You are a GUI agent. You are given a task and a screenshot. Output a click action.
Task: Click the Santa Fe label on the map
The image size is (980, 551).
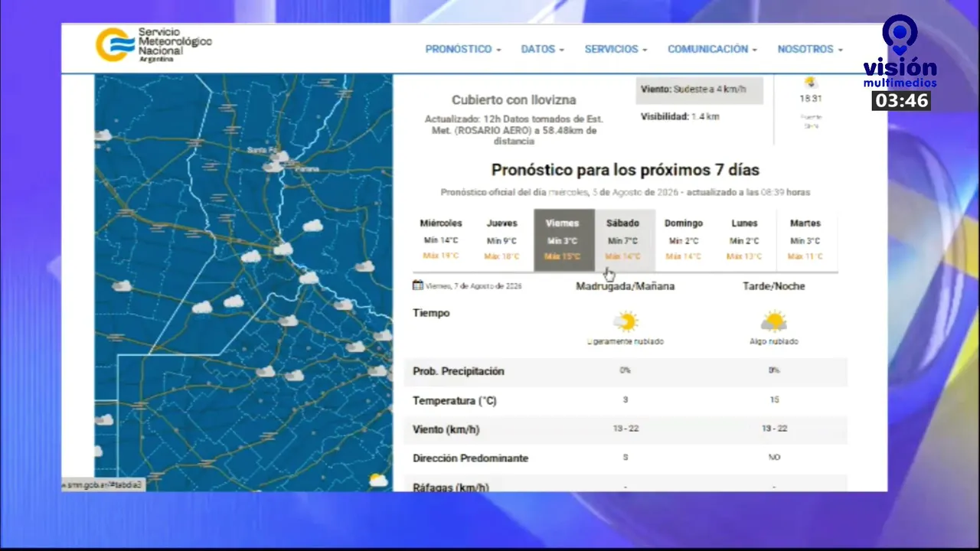[261, 151]
